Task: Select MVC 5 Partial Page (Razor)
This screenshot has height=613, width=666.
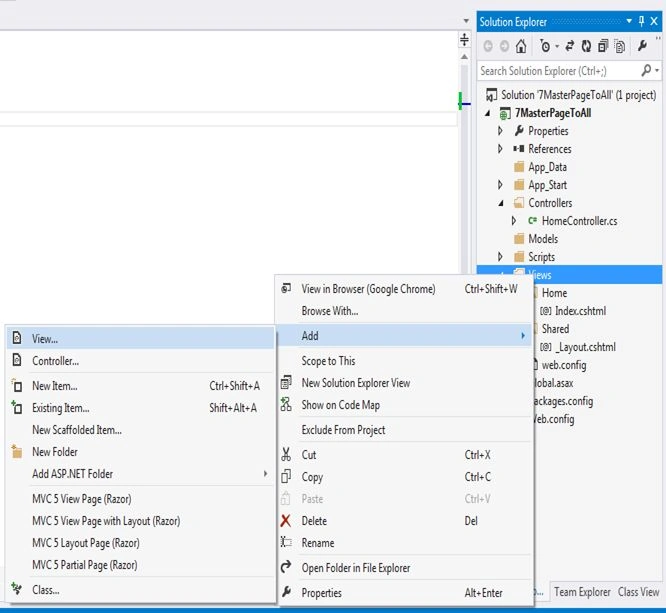Action: point(140,565)
